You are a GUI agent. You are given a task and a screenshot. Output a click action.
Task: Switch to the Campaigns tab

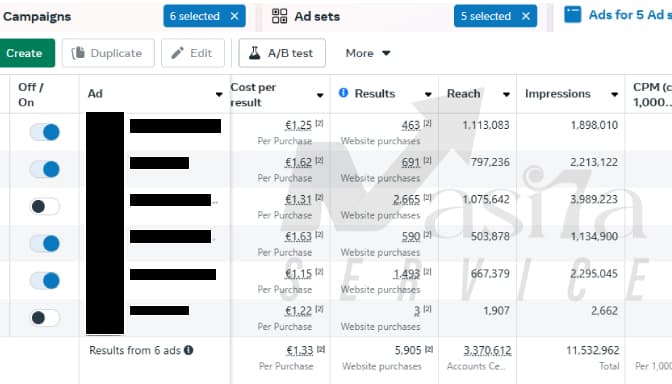click(37, 16)
